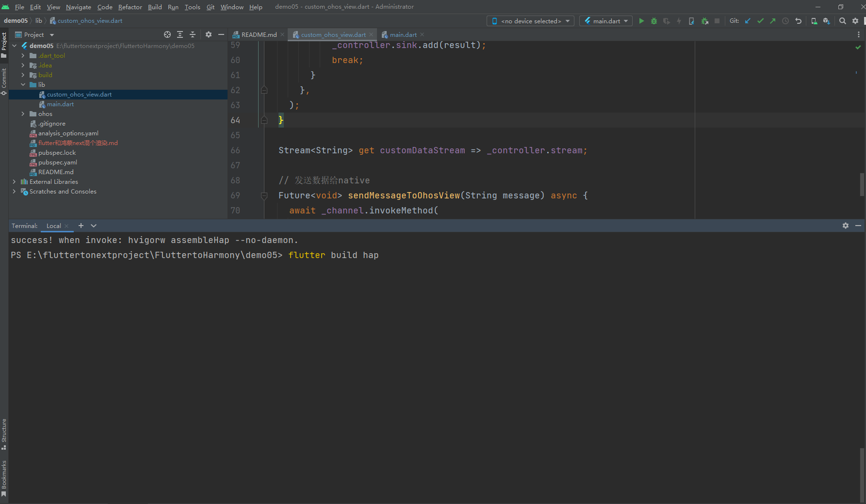Toggle code fold marker at line 69

[264, 195]
